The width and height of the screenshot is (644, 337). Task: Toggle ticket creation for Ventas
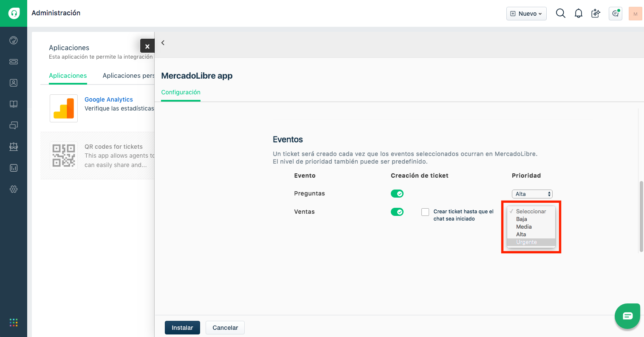(397, 212)
